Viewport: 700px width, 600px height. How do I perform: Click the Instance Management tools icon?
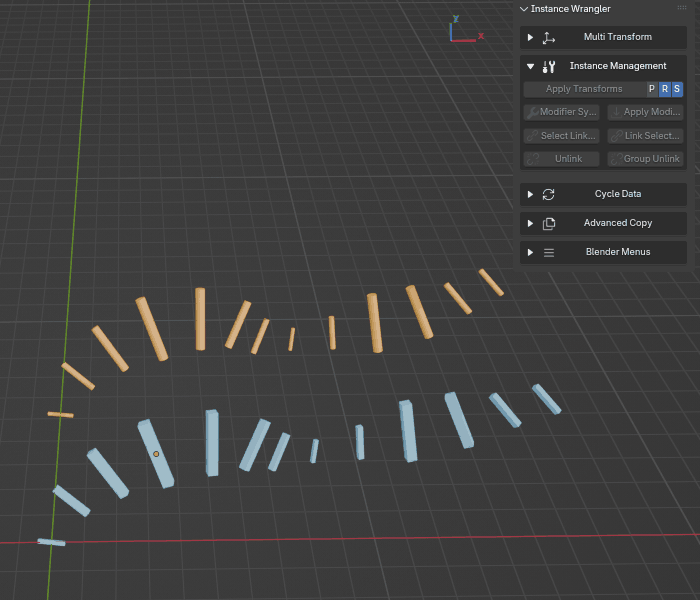tap(549, 67)
